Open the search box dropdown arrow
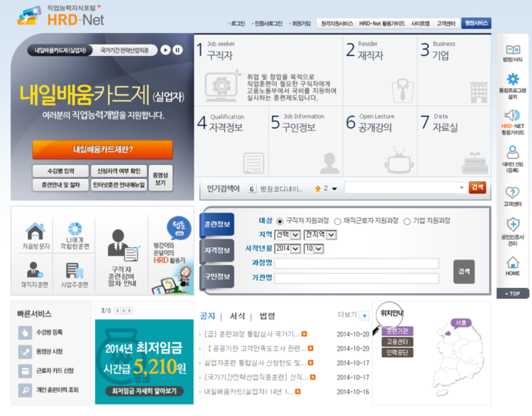Screen dimensions: 532x416 pyautogui.click(x=462, y=188)
